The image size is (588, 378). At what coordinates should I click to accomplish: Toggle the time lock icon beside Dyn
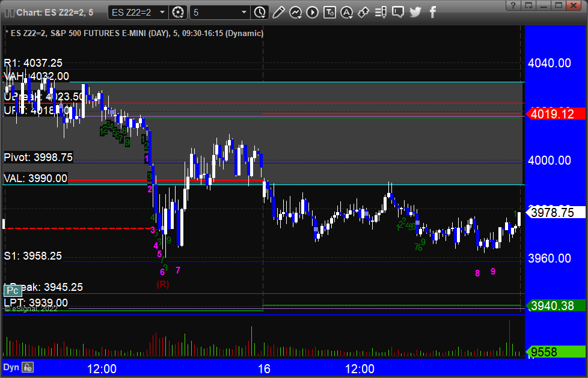[x=28, y=367]
